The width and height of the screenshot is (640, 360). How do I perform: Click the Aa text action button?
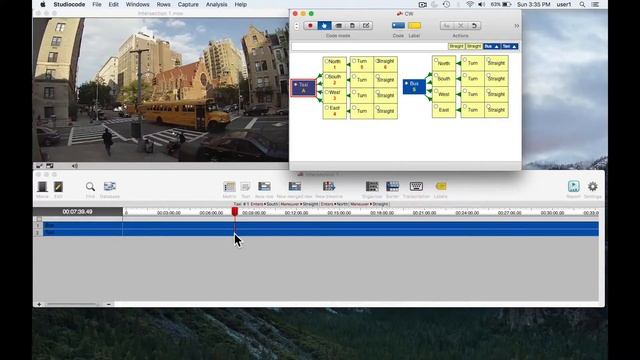click(447, 26)
